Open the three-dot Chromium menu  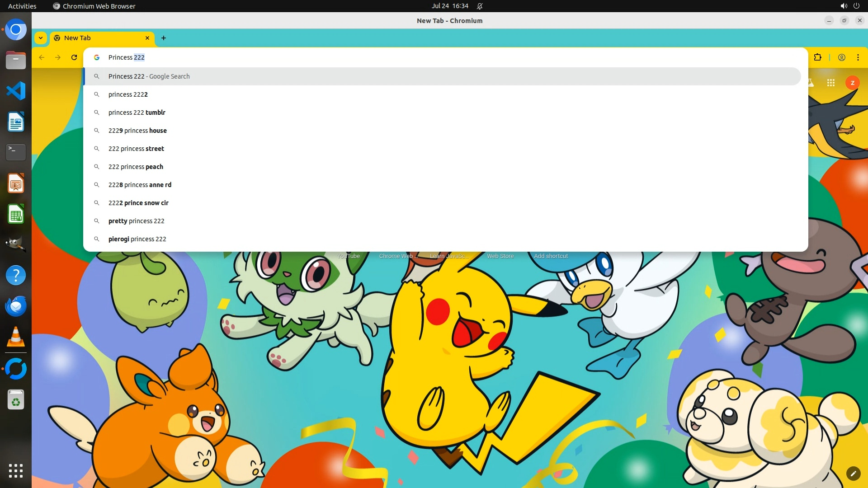[858, 57]
